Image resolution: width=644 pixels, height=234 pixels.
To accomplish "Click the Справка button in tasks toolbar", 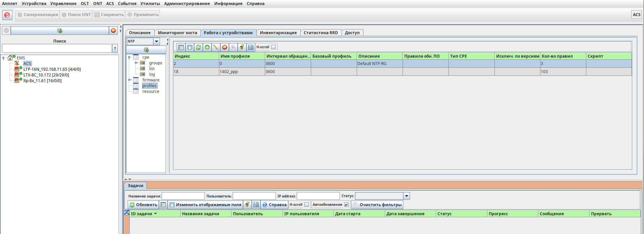I will click(274, 204).
